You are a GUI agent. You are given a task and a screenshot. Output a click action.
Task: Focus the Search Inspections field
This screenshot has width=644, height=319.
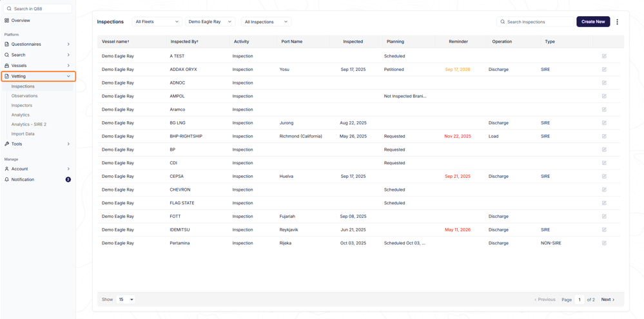pyautogui.click(x=535, y=22)
